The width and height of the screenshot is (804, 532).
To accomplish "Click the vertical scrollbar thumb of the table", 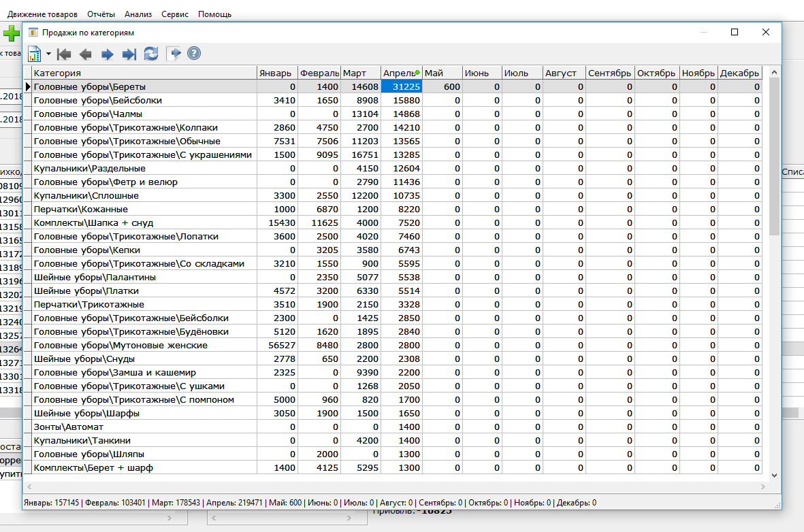I will (774, 157).
